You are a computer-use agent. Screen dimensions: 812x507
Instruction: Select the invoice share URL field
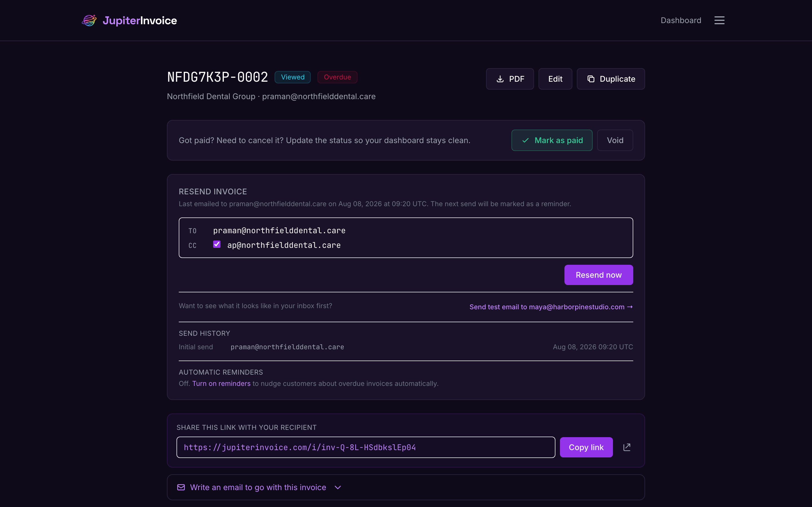pos(366,447)
